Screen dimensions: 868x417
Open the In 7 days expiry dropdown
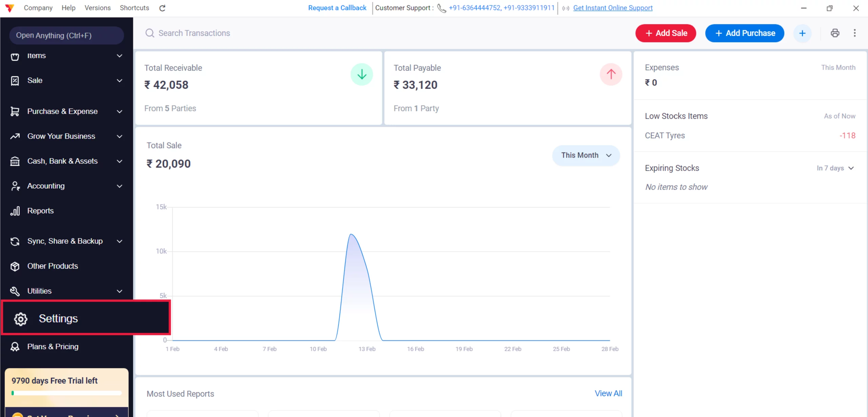tap(835, 168)
